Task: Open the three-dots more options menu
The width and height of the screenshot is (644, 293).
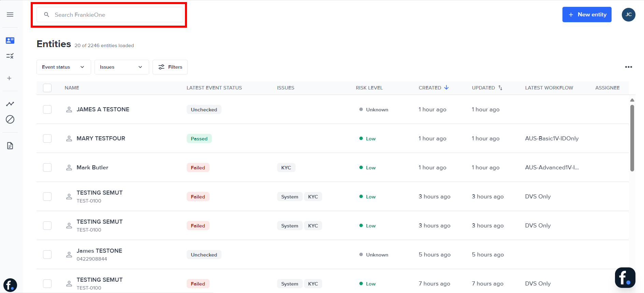Action: click(628, 67)
